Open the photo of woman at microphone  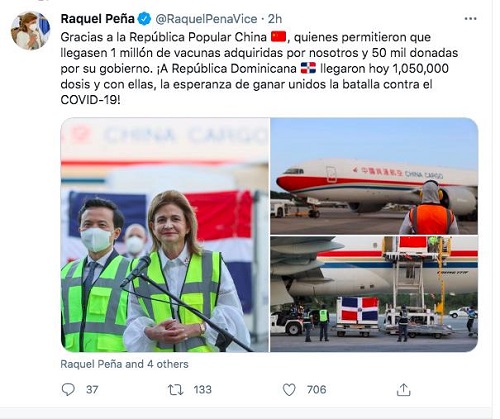tap(165, 235)
